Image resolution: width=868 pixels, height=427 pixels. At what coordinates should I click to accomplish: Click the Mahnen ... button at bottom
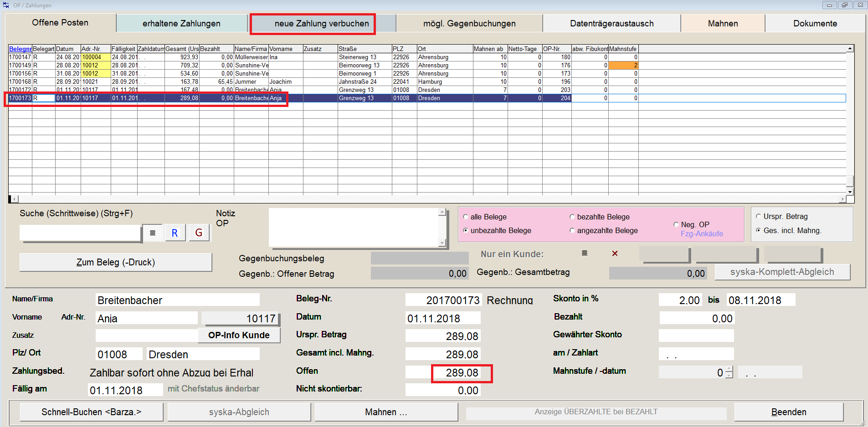(x=386, y=412)
